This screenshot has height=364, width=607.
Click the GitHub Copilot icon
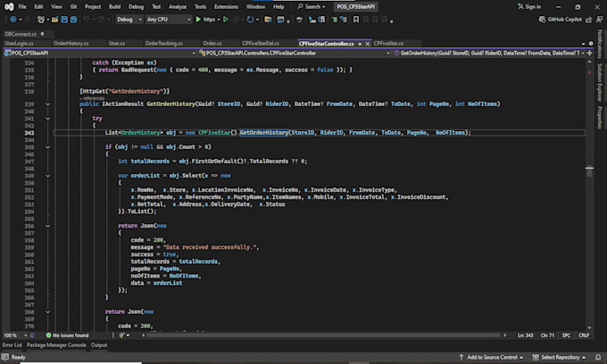point(542,20)
